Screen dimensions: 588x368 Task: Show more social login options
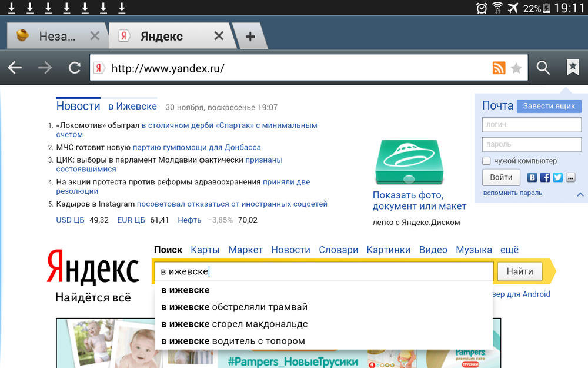point(570,177)
